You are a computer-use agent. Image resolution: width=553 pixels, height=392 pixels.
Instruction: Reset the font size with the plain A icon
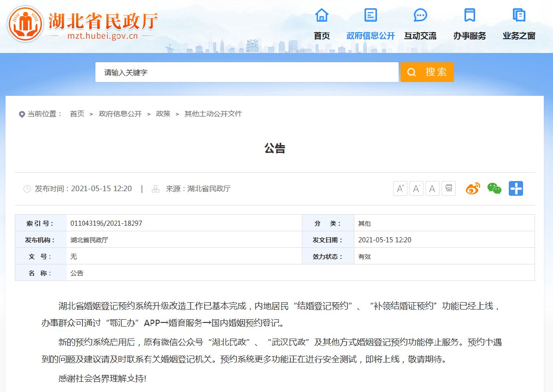point(432,188)
